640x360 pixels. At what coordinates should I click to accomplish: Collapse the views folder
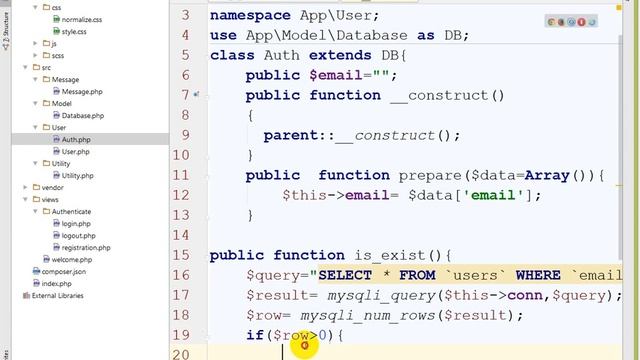pyautogui.click(x=25, y=199)
